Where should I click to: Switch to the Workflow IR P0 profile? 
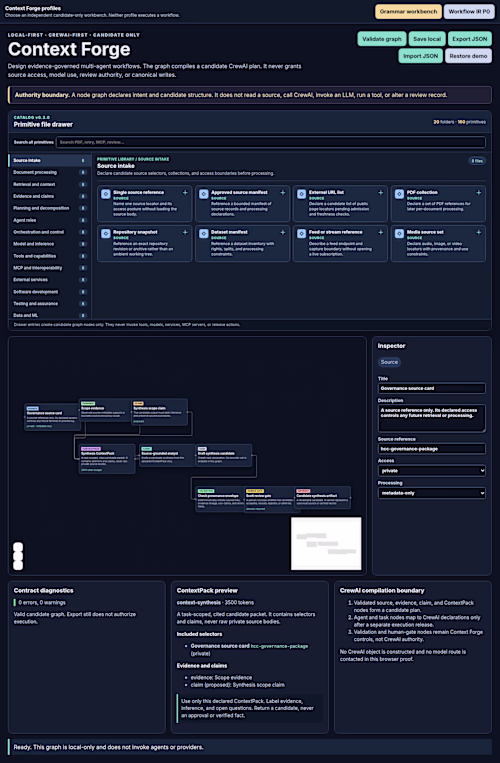tap(469, 11)
